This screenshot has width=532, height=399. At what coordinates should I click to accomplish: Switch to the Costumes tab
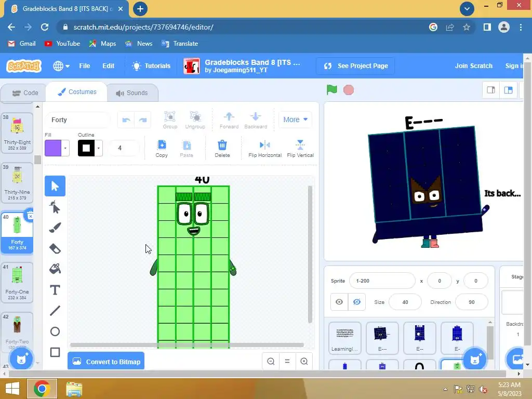[77, 92]
